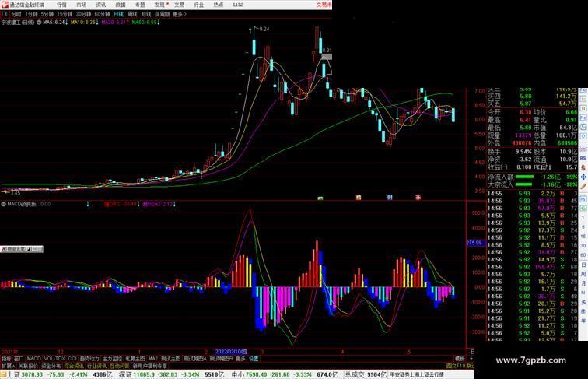Click the MA5 down arrow indicator
This screenshot has height=379, width=588.
click(x=67, y=23)
